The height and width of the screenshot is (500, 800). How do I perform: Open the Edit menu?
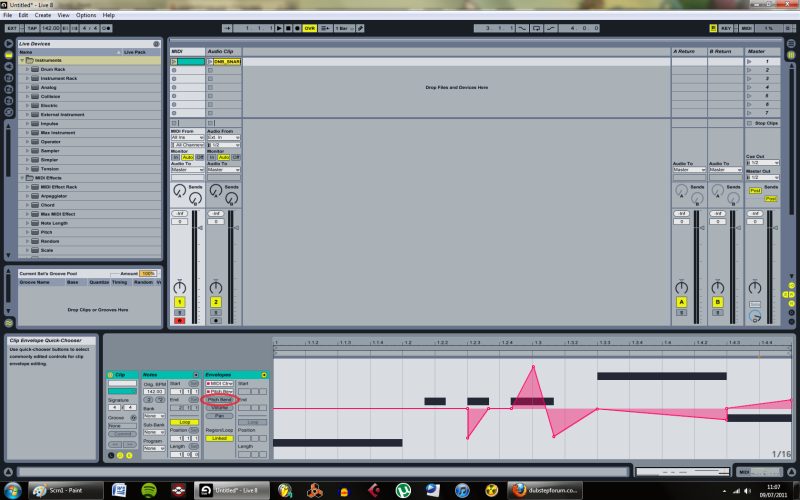[23, 15]
